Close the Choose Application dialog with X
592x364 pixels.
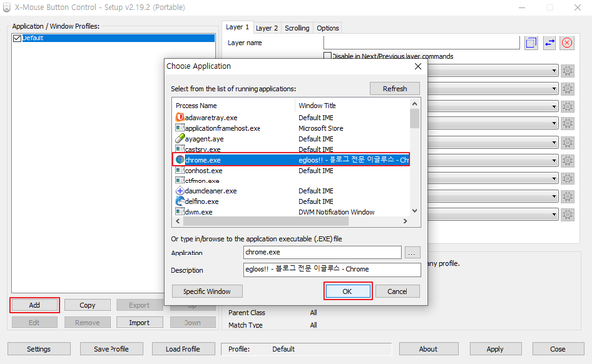tap(418, 66)
